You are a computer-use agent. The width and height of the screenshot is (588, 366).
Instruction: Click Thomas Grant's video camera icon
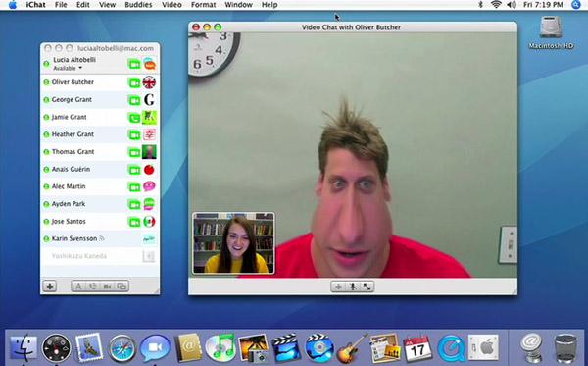pos(134,152)
